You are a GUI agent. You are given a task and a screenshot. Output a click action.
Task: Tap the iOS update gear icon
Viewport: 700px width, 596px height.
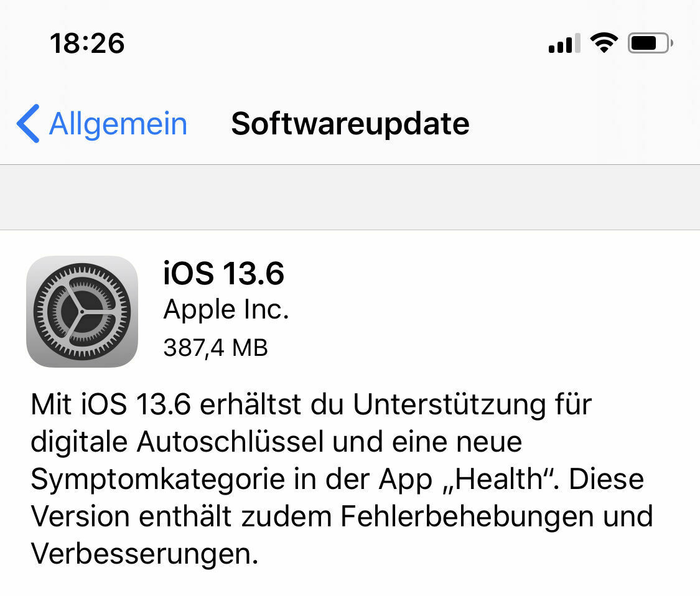82,312
